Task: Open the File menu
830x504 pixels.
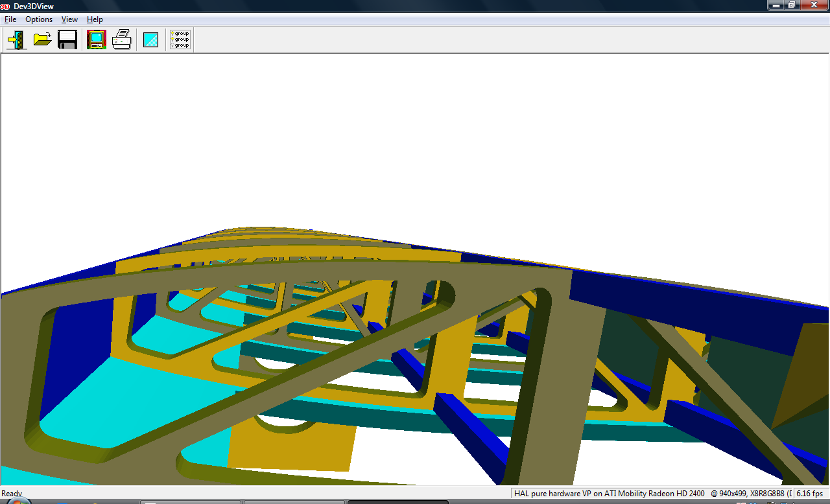Action: [10, 19]
